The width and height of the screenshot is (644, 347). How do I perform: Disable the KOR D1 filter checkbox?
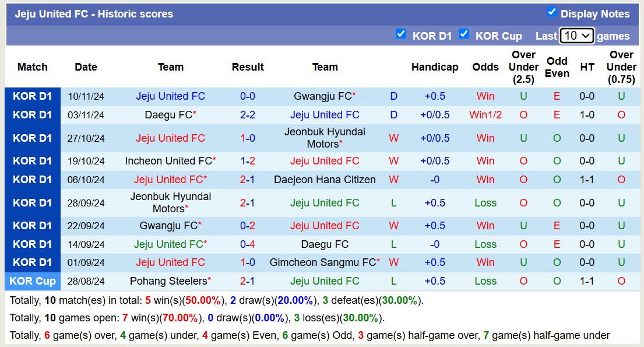pos(401,35)
